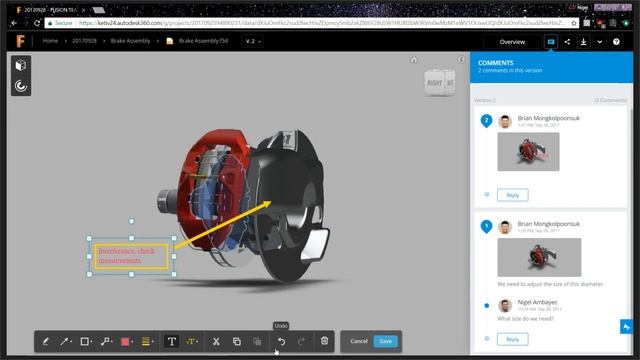Select the 'We need to adjust the size' comment text
640x360 pixels.
coord(550,284)
